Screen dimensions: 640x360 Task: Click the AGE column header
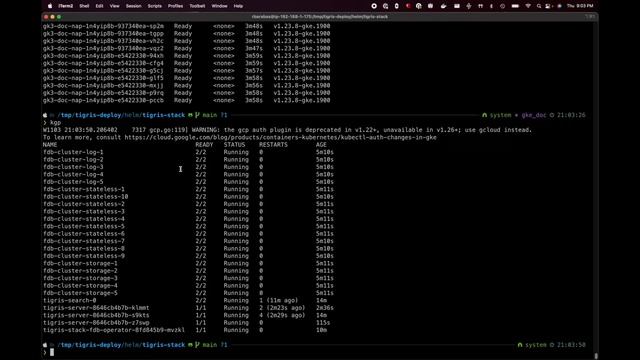pos(321,144)
